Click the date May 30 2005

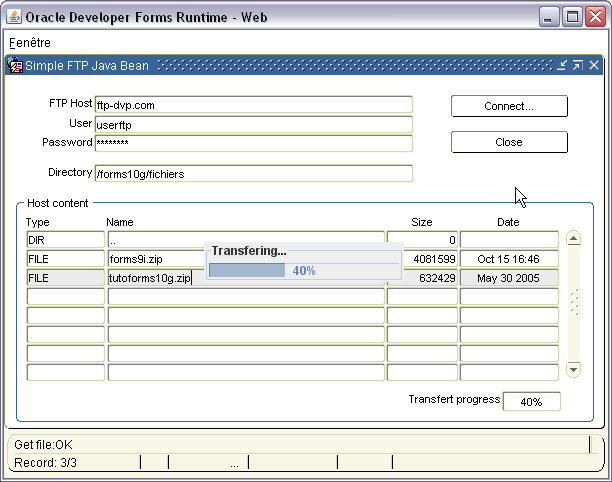[x=509, y=278]
